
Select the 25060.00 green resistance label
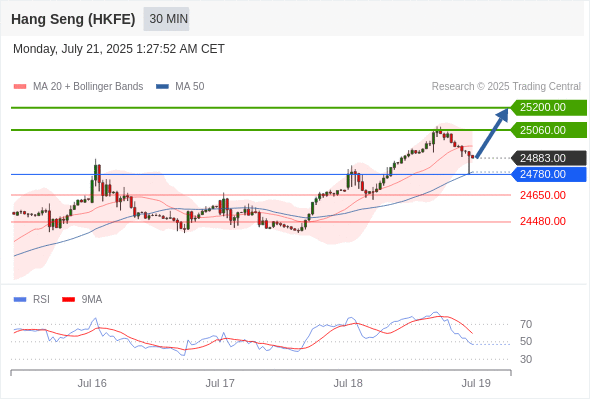(x=549, y=130)
